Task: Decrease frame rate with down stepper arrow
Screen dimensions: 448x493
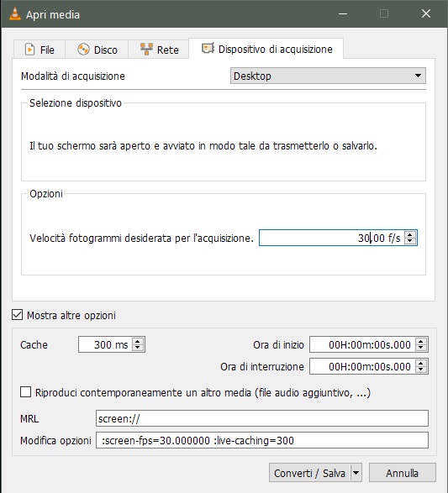Action: pyautogui.click(x=410, y=241)
